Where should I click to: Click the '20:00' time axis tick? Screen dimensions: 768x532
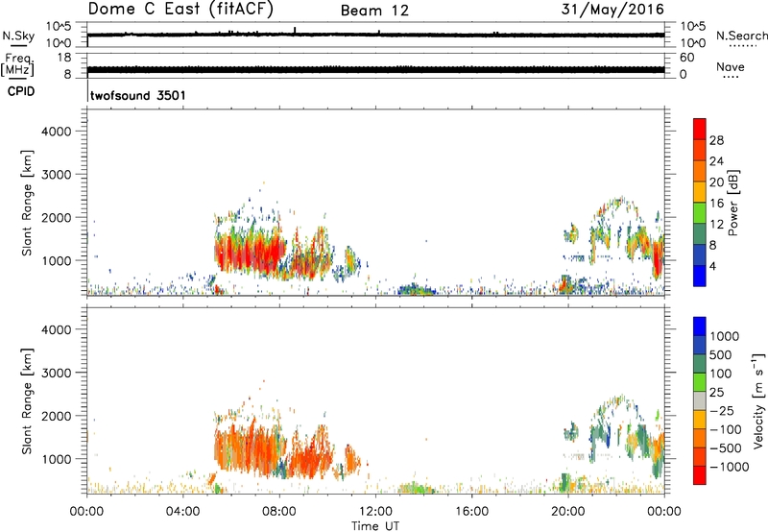(x=568, y=512)
